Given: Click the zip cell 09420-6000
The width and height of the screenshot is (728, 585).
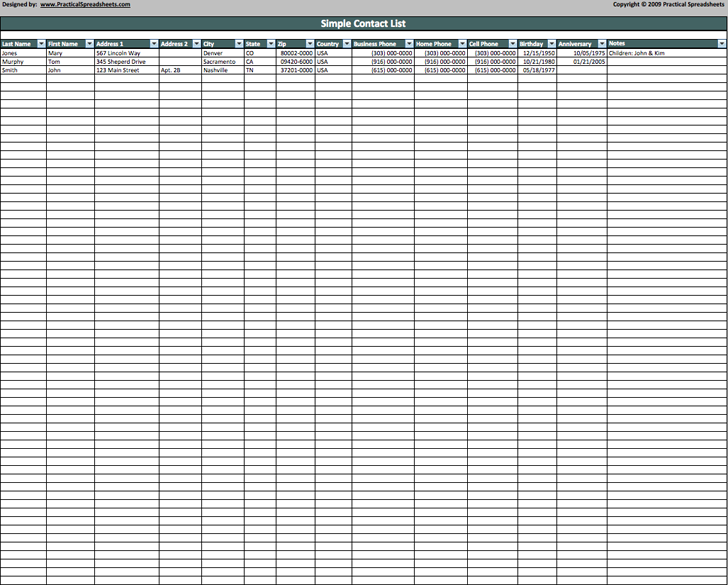Looking at the screenshot, I should pos(296,62).
